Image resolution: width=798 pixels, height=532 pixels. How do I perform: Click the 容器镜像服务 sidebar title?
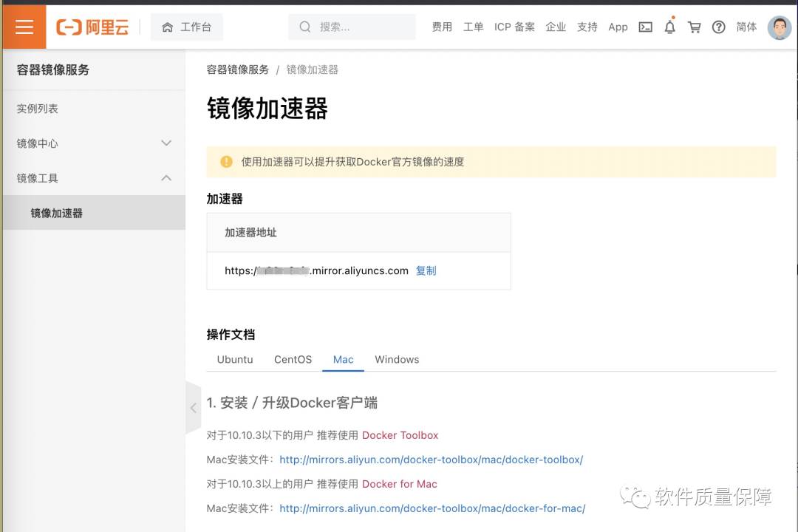click(x=53, y=69)
